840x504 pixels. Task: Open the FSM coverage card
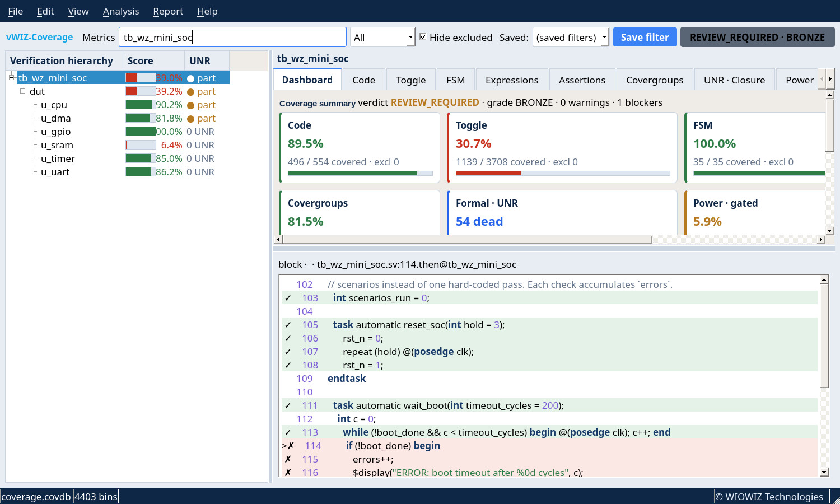[x=755, y=148]
